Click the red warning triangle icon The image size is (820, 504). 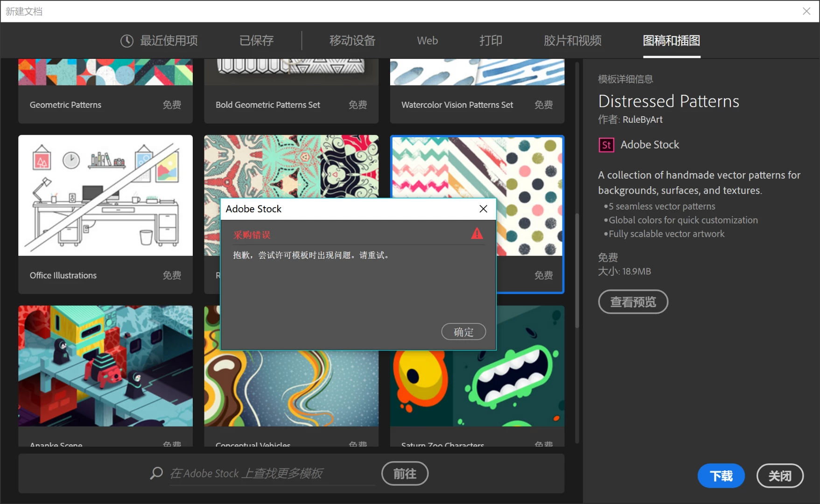[477, 233]
